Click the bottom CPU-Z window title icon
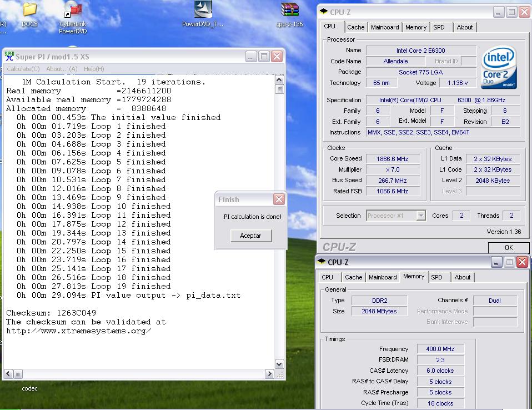The image size is (532, 410). (x=322, y=262)
